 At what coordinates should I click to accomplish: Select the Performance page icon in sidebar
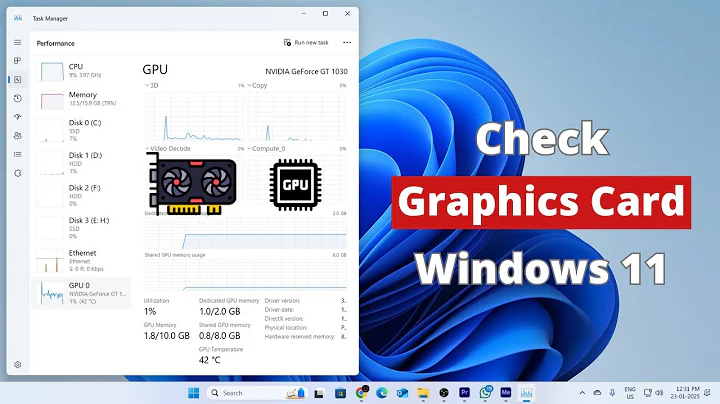[x=17, y=79]
